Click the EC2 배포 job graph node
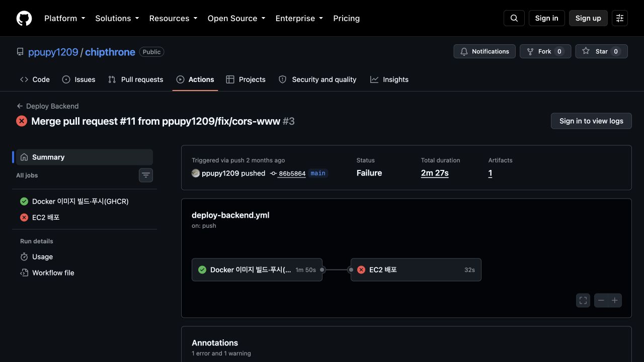644x362 pixels. point(416,270)
